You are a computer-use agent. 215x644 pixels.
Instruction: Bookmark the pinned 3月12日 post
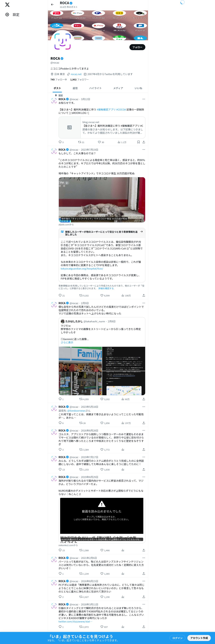138,142
